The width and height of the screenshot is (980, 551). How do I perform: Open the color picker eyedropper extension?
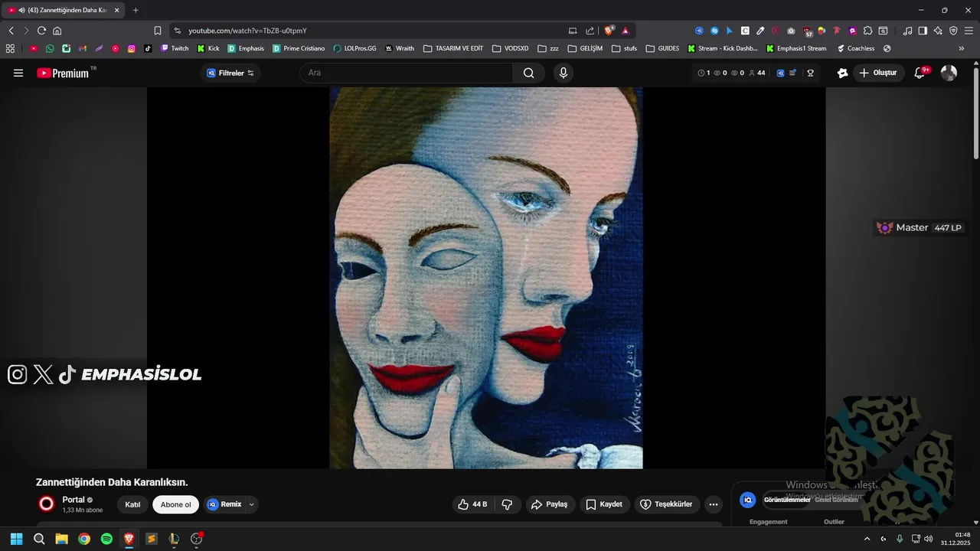pos(760,31)
